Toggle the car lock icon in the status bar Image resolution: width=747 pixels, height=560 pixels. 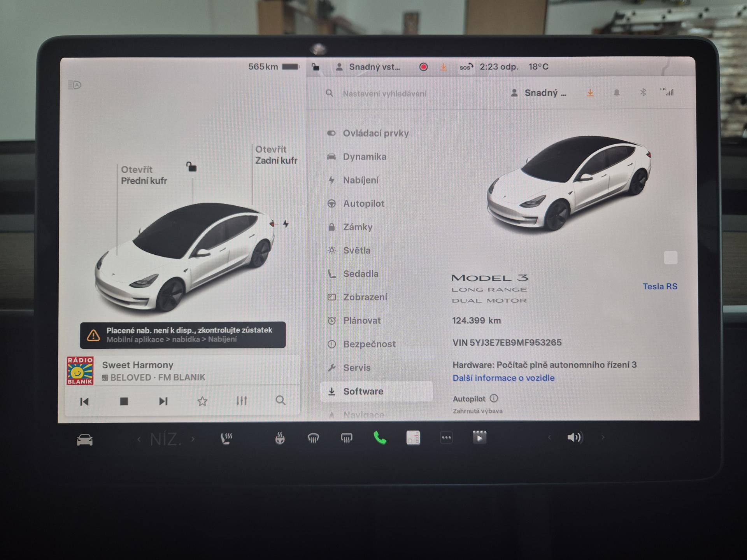pos(316,67)
